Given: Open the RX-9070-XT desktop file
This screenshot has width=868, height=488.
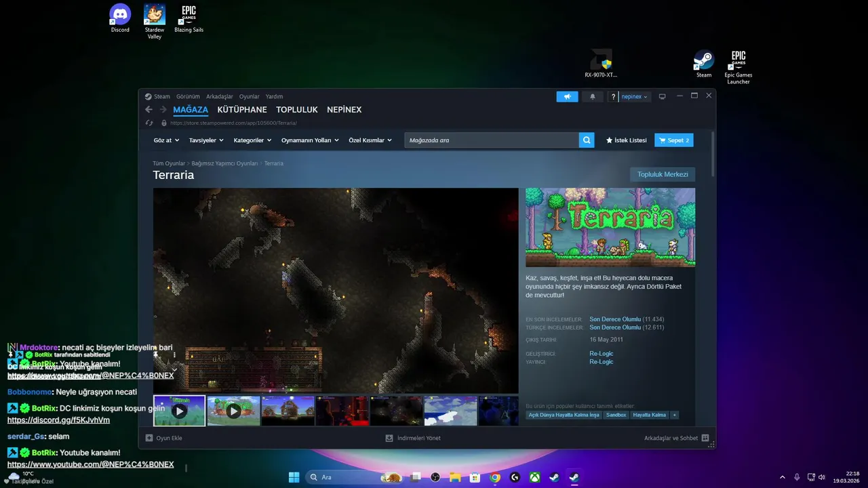Looking at the screenshot, I should coord(601,64).
